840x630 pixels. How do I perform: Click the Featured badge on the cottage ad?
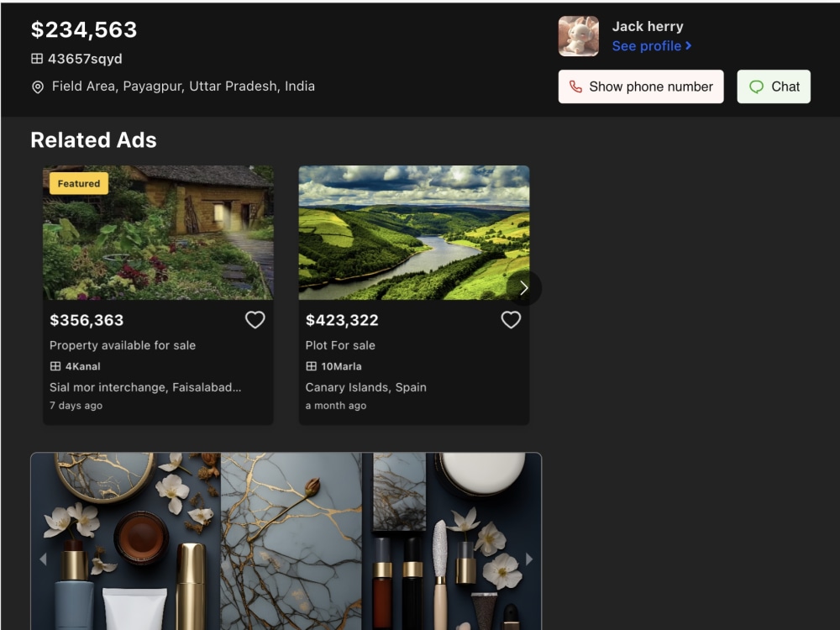point(79,183)
